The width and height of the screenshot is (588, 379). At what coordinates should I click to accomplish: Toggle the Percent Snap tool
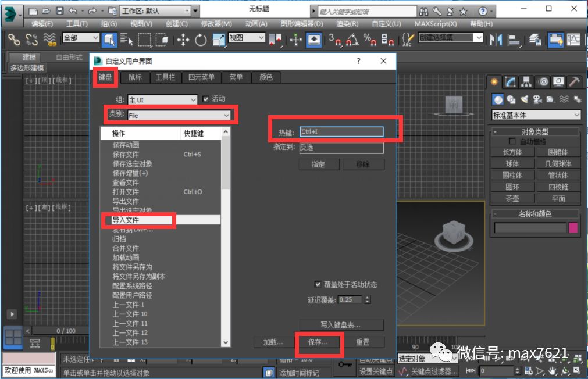[x=370, y=40]
